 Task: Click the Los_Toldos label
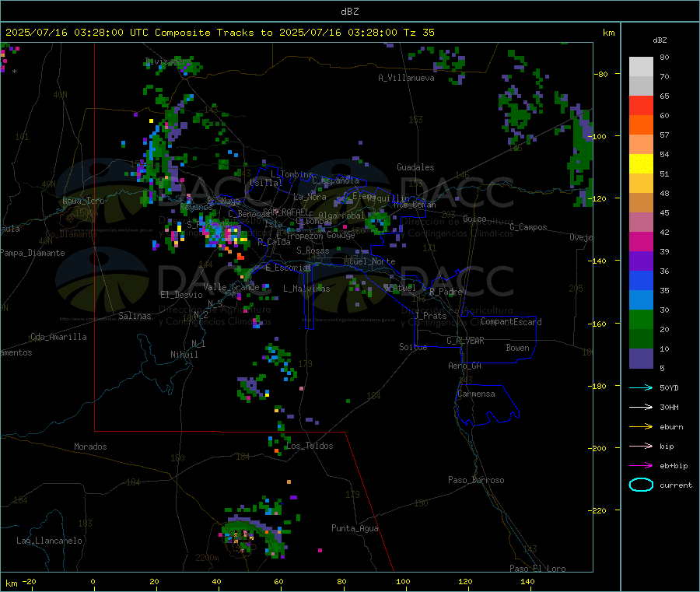coord(310,446)
